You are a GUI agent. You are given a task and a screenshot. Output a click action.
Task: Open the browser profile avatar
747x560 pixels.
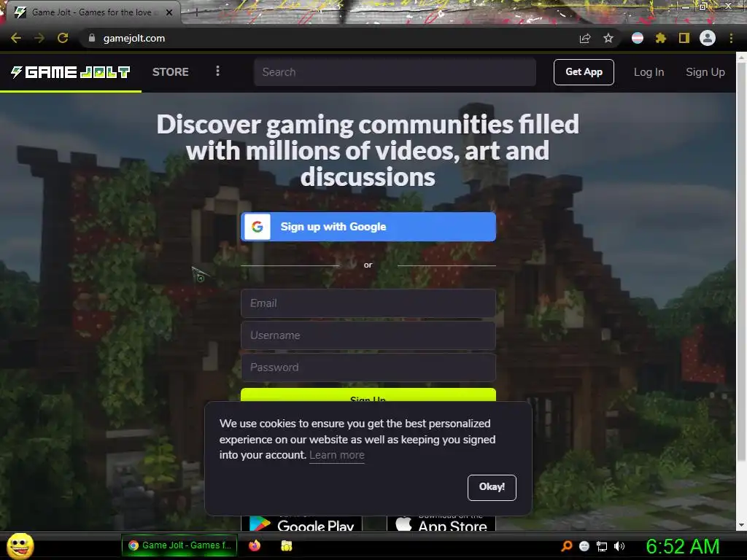point(708,38)
